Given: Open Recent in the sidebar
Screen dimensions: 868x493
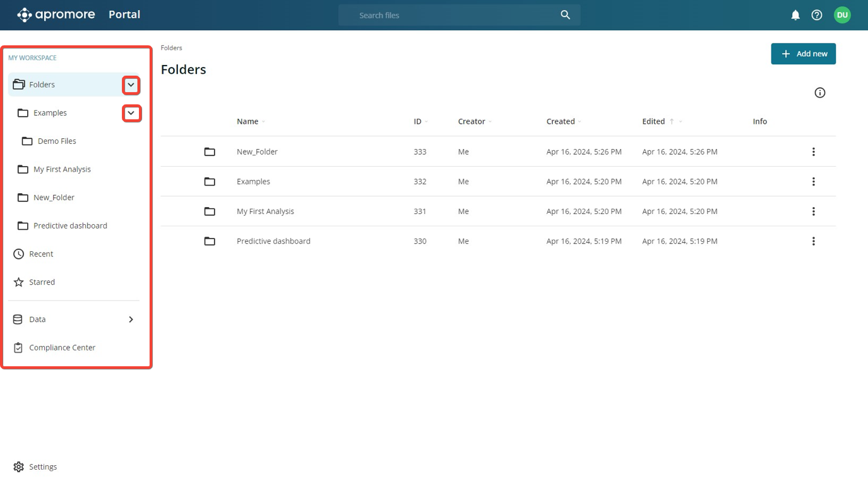Looking at the screenshot, I should (41, 254).
